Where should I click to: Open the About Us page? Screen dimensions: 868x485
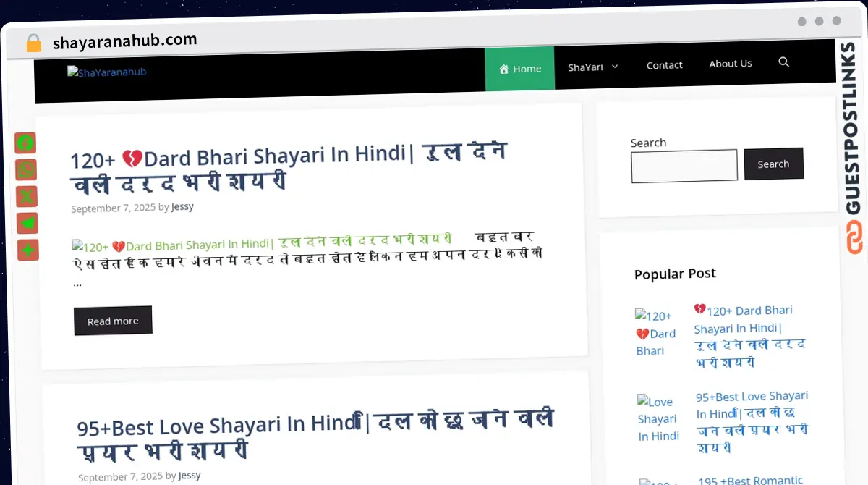pos(730,63)
